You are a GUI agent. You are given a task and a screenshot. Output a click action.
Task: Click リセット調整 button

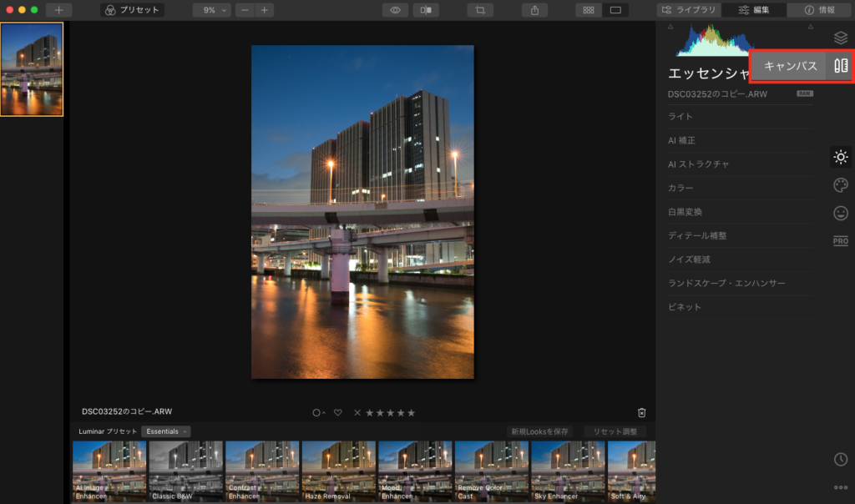pos(615,431)
